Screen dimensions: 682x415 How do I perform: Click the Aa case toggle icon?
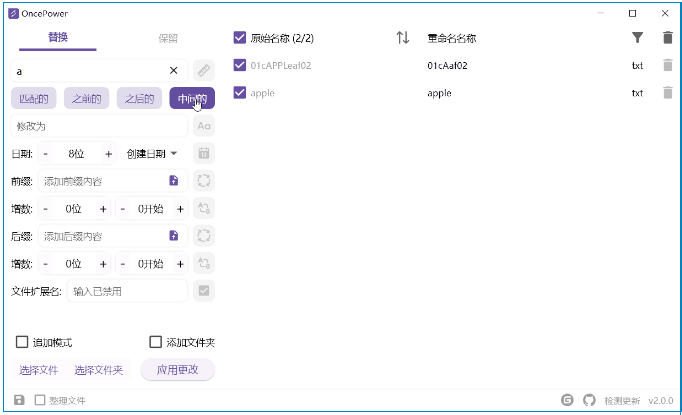(x=204, y=126)
